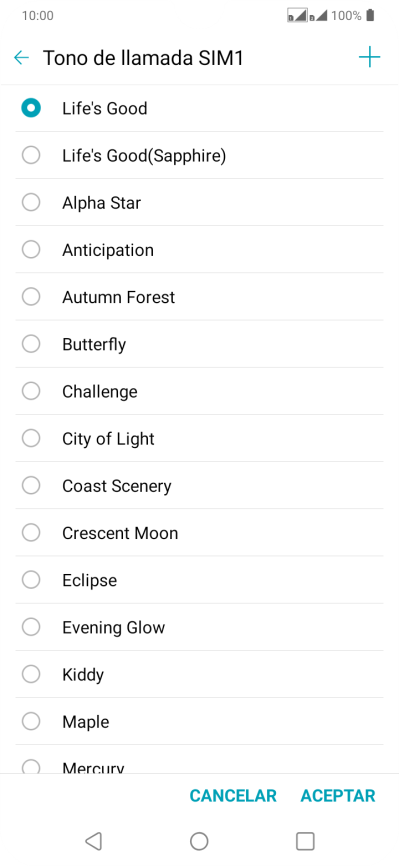
Task: Open recent apps with square icon
Action: click(x=305, y=841)
